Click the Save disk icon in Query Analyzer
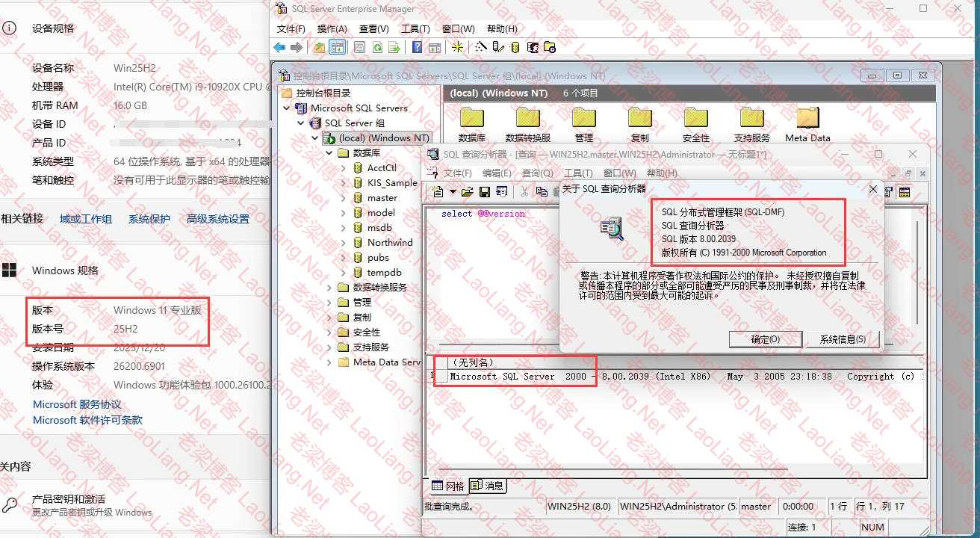 coord(484,192)
